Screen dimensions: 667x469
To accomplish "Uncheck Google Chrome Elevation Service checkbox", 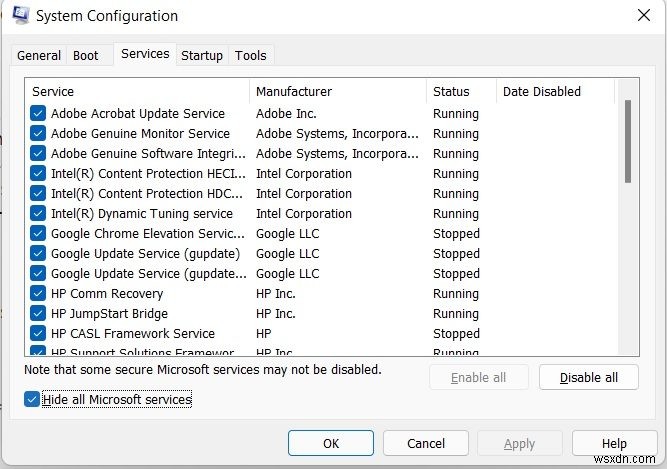I will (x=38, y=233).
